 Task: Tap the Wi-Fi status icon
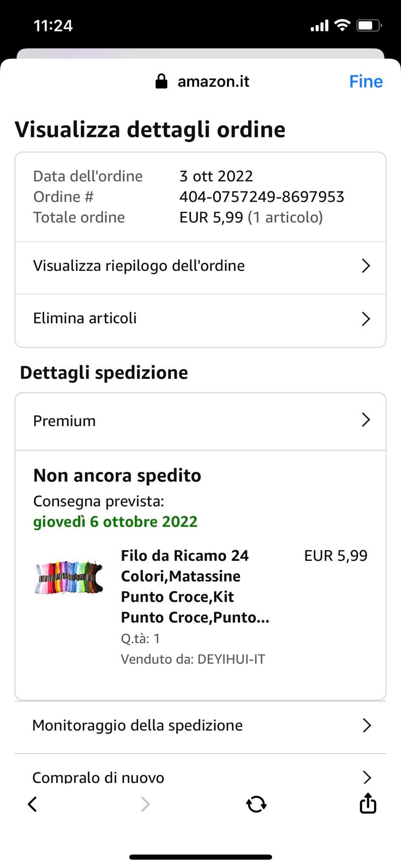point(342,25)
